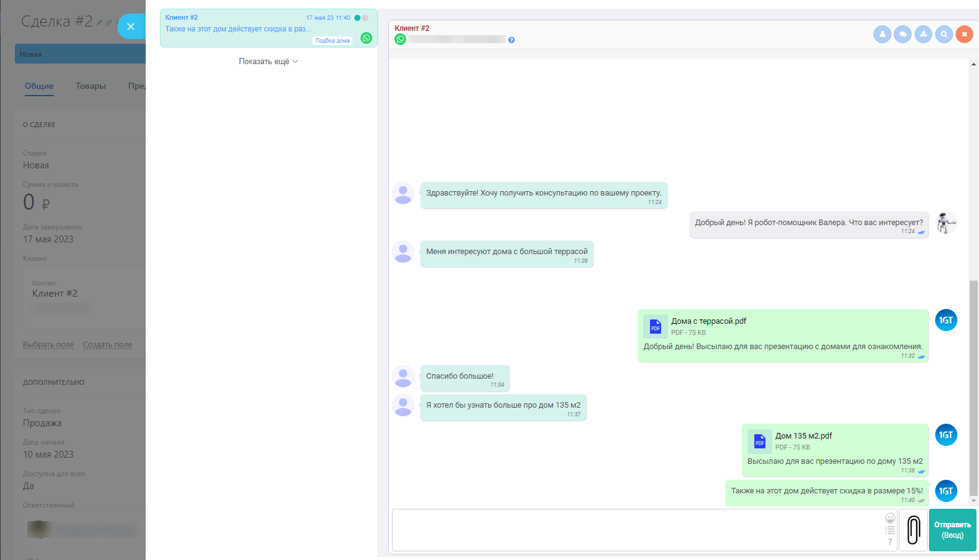Screen dimensions: 979x560
Task: Click the WhatsApp icon on the Клиент #2 card
Action: click(366, 38)
